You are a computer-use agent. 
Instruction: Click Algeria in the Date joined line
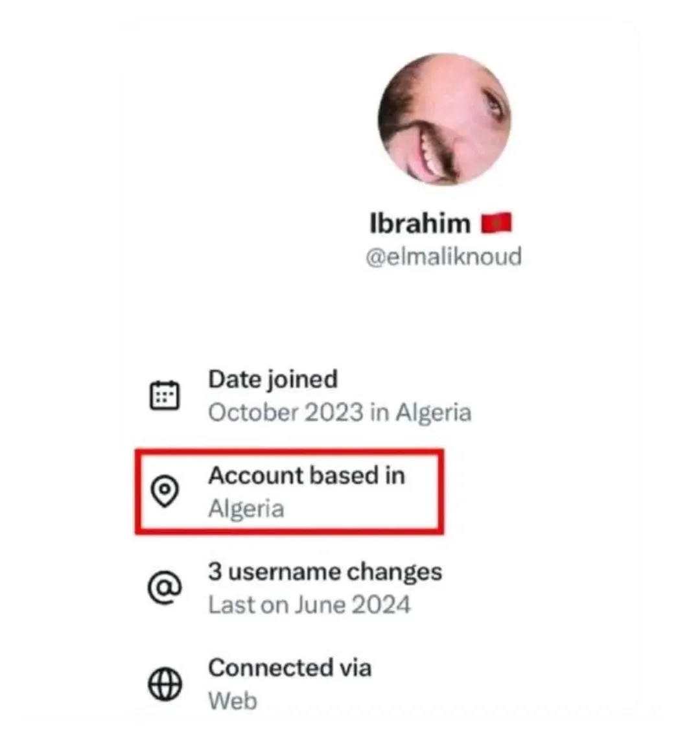433,413
